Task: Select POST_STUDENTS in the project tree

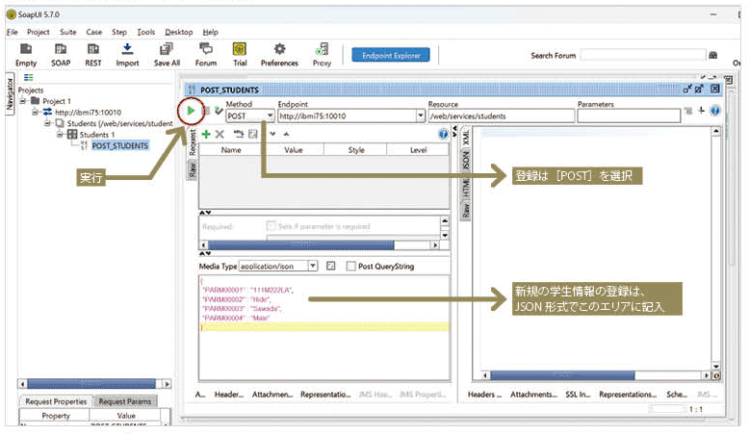Action: [119, 145]
